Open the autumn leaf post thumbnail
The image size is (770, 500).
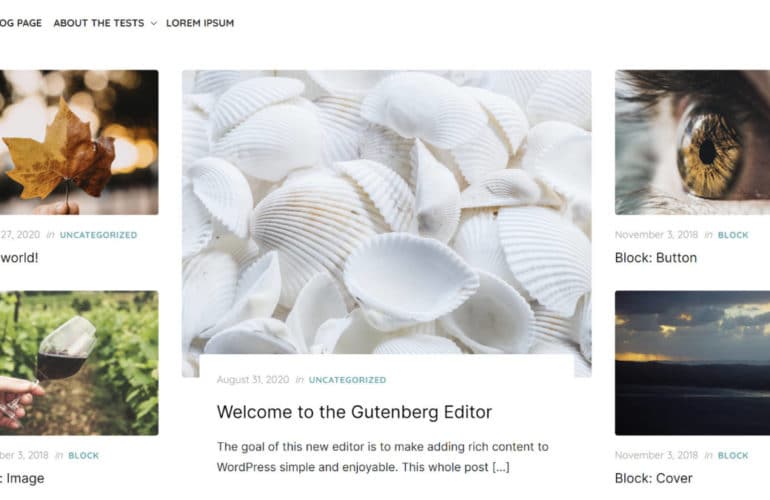[x=79, y=142]
